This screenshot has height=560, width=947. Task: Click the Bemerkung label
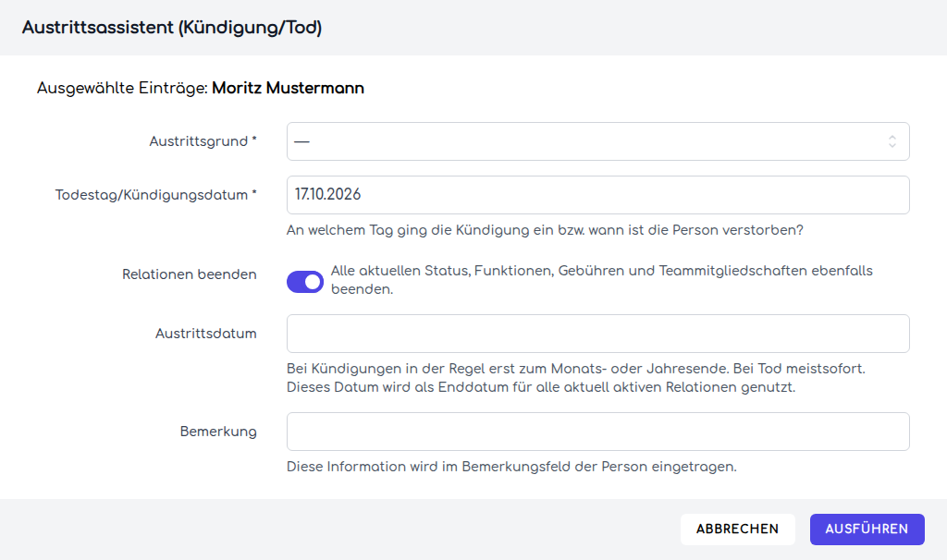click(x=218, y=432)
